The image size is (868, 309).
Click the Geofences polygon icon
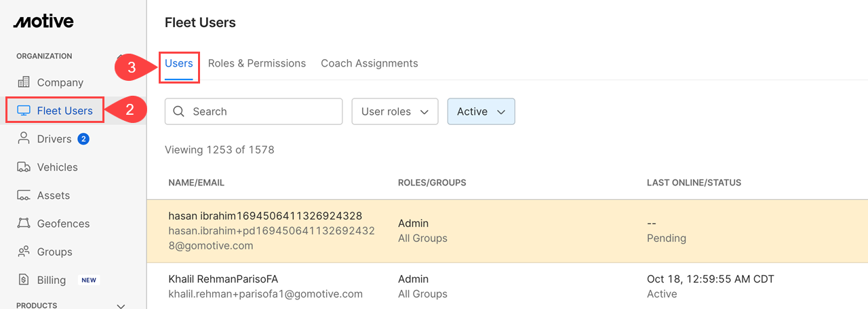click(x=24, y=223)
